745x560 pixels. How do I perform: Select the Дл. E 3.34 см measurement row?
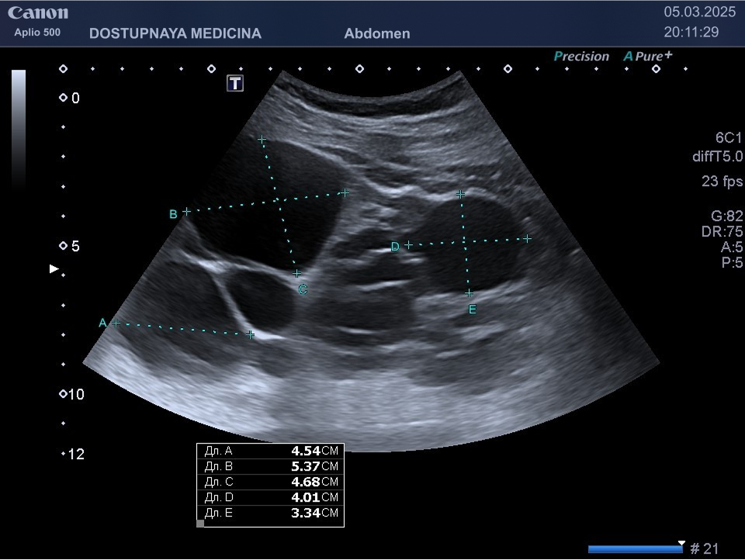coord(270,513)
